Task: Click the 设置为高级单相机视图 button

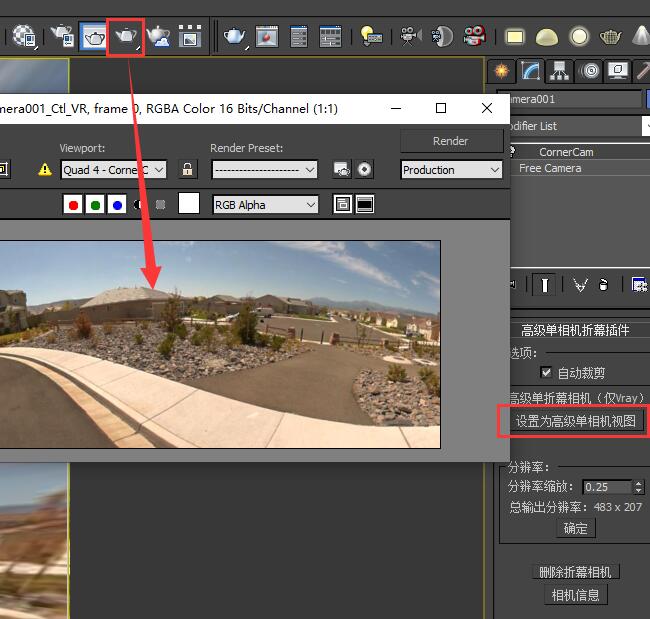Action: tap(574, 421)
